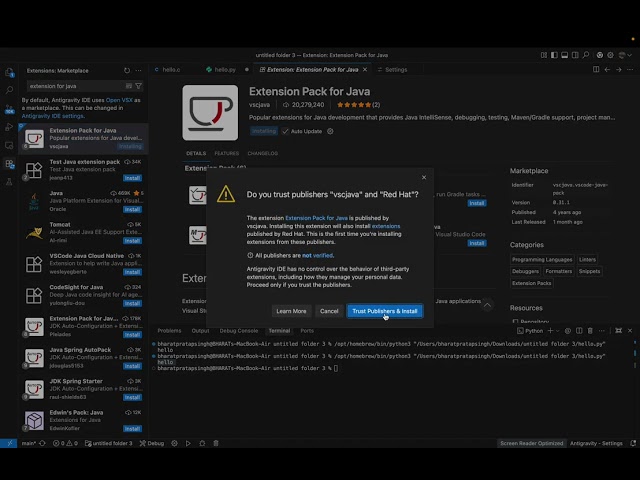
Task: Switch to Debug Console panel tab
Action: pos(239,331)
